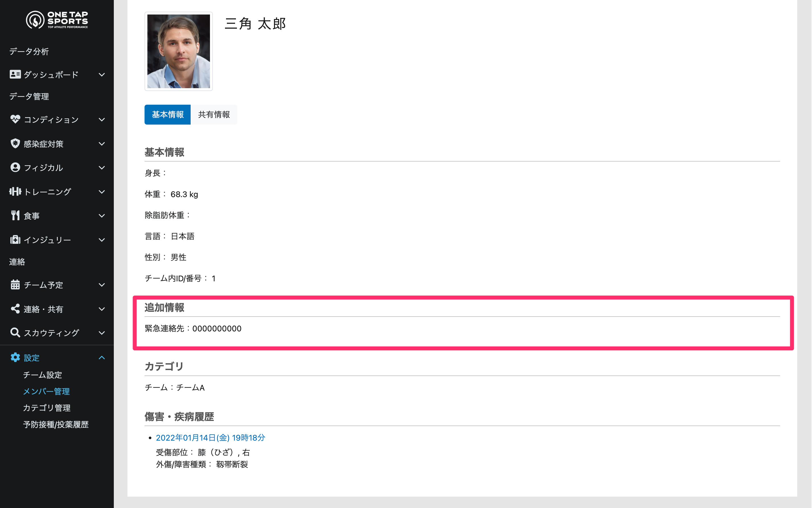Click the チーム：チームA category row
The height and width of the screenshot is (508, 812).
(174, 388)
